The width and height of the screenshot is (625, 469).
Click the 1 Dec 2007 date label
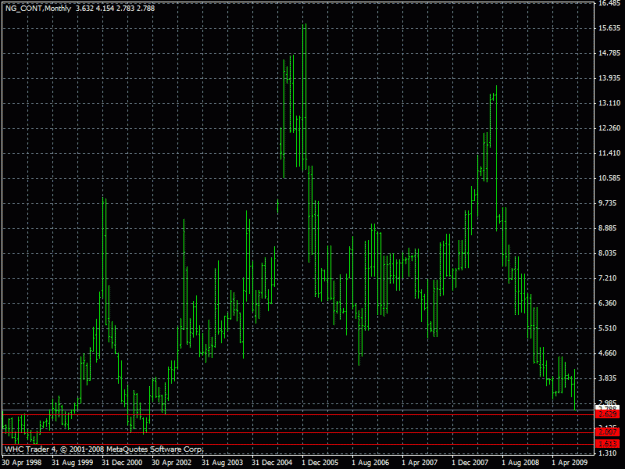tap(470, 463)
